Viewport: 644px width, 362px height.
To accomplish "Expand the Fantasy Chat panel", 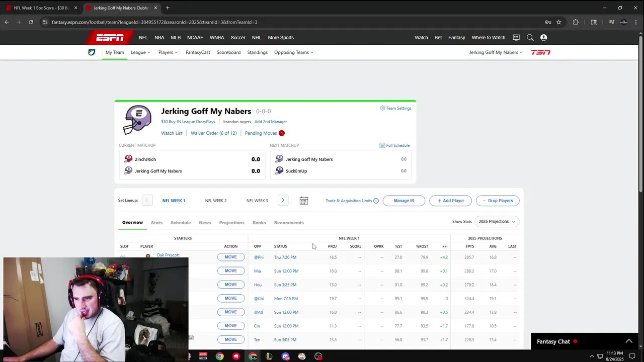I will pos(629,341).
